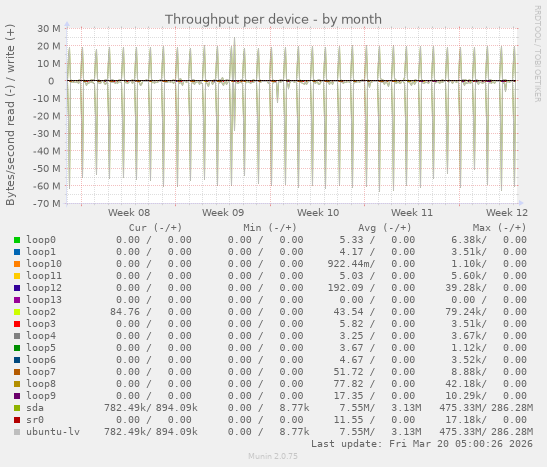The width and height of the screenshot is (547, 467).
Task: Select the loop3 legend label
Action: point(41,324)
